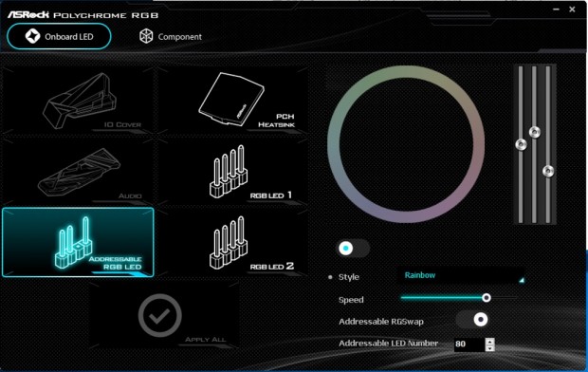Viewport: 588px width, 372px height.
Task: Minimize the Polychrome RGB window
Action: (556, 9)
